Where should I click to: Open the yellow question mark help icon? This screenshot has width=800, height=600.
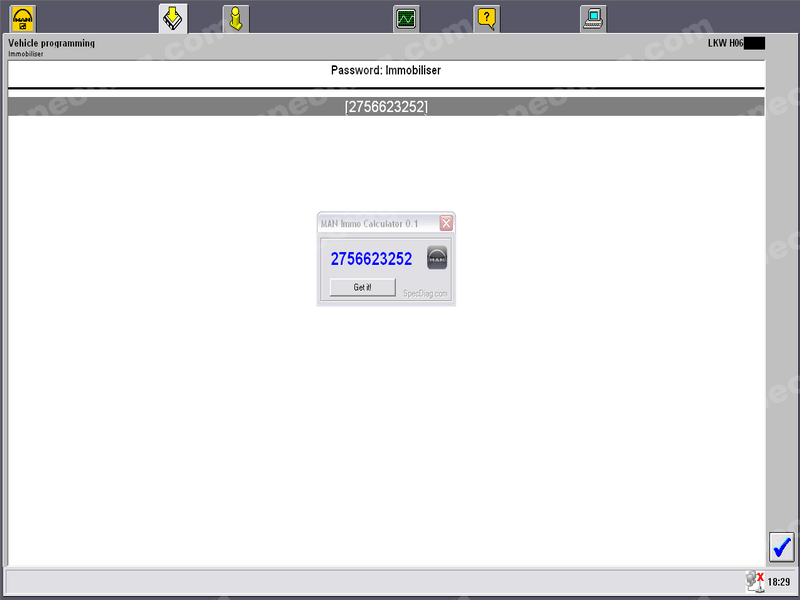[486, 19]
